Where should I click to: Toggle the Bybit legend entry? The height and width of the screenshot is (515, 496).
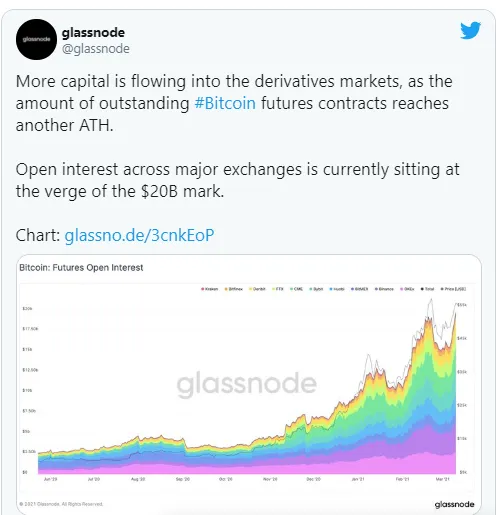[316, 289]
